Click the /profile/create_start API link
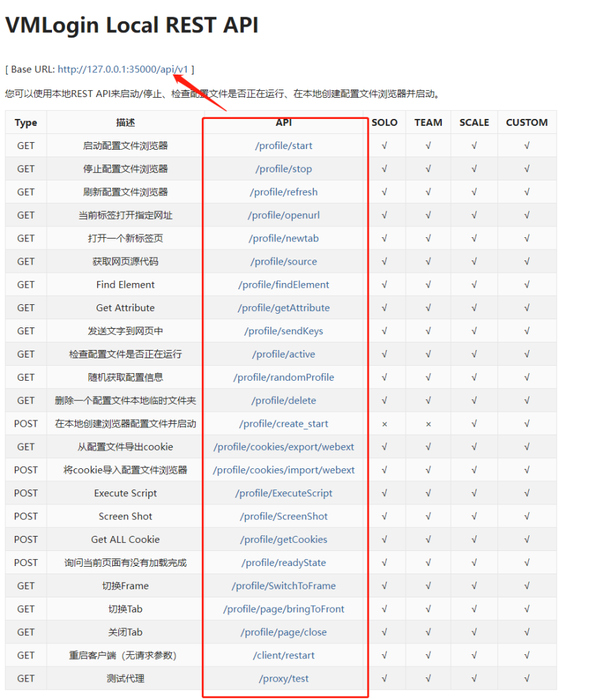This screenshot has height=700, width=589. [x=283, y=424]
